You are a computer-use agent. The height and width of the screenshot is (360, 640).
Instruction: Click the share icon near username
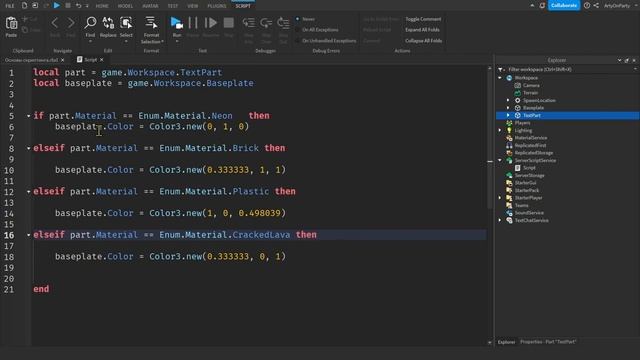click(596, 6)
